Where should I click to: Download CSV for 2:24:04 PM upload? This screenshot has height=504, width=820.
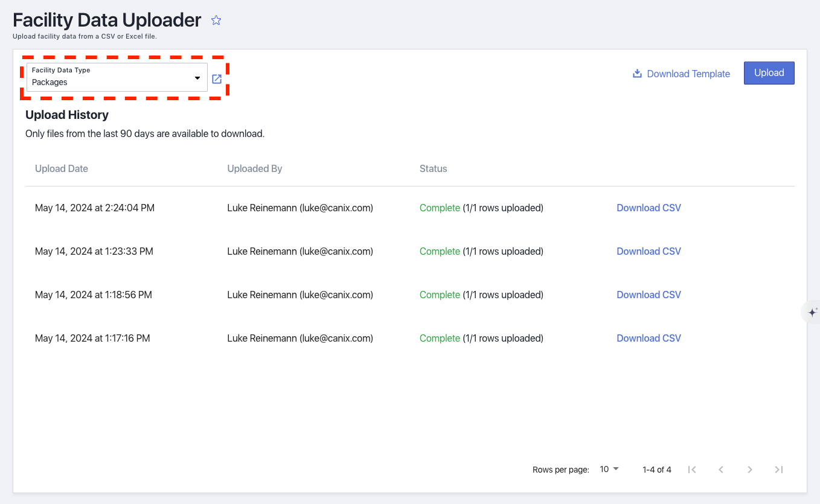(x=649, y=208)
